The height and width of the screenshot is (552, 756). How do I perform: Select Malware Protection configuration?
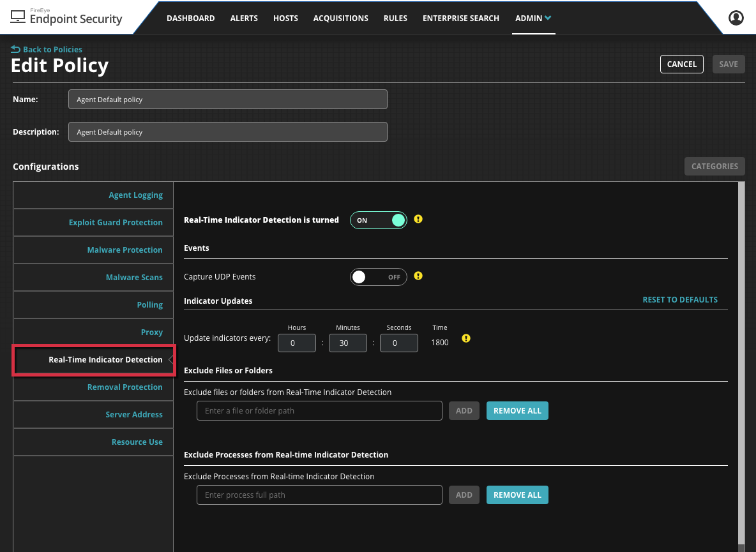coord(93,250)
